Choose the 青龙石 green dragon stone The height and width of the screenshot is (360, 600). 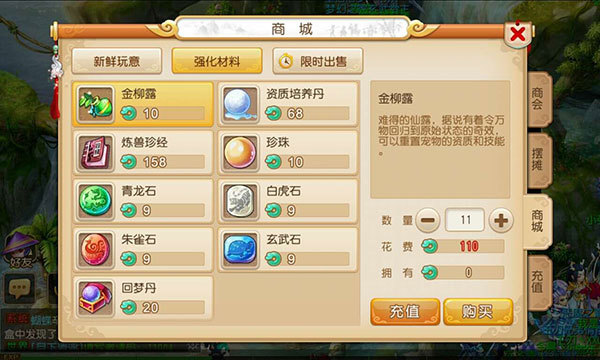[x=95, y=201]
